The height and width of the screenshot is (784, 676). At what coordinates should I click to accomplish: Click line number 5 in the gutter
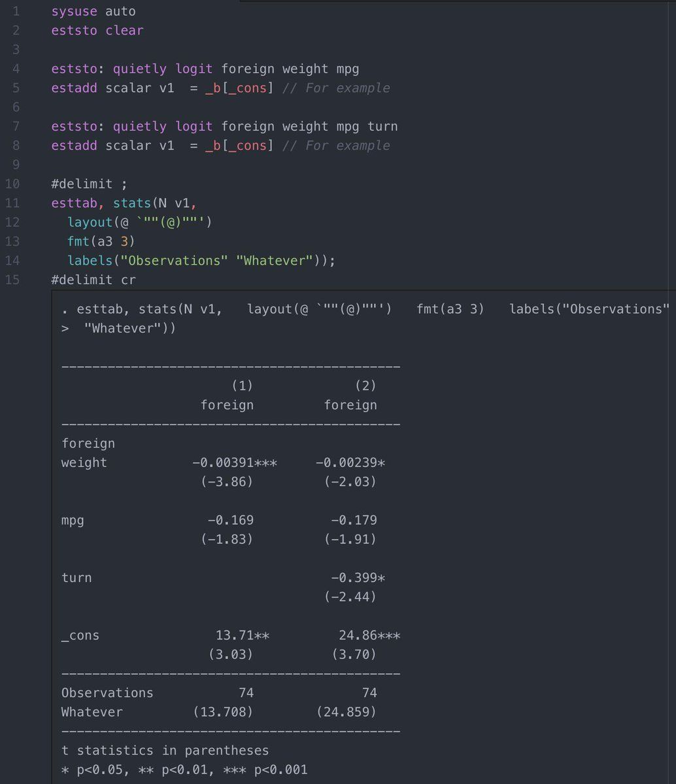(16, 88)
